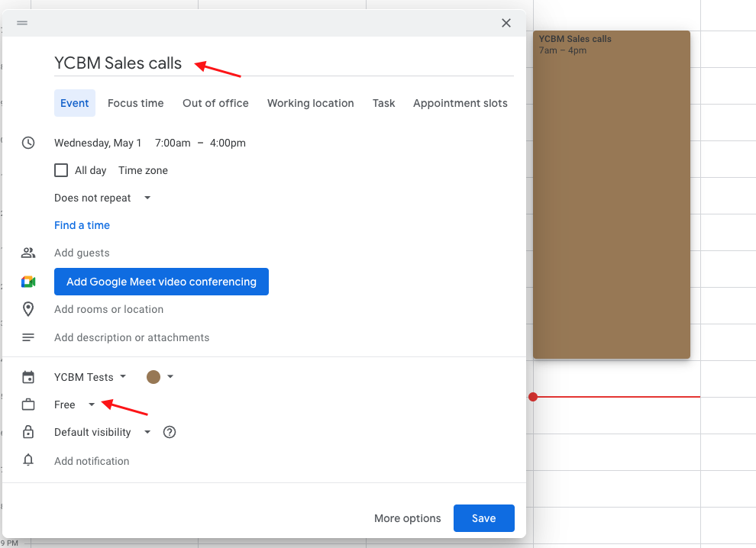Click the brown event color swatch
The image size is (756, 548).
coord(153,377)
